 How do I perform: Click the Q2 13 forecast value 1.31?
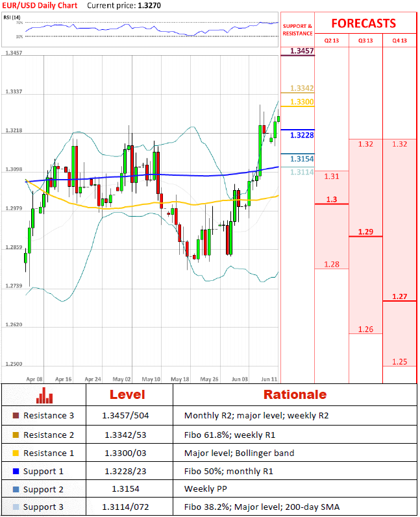pyautogui.click(x=332, y=176)
